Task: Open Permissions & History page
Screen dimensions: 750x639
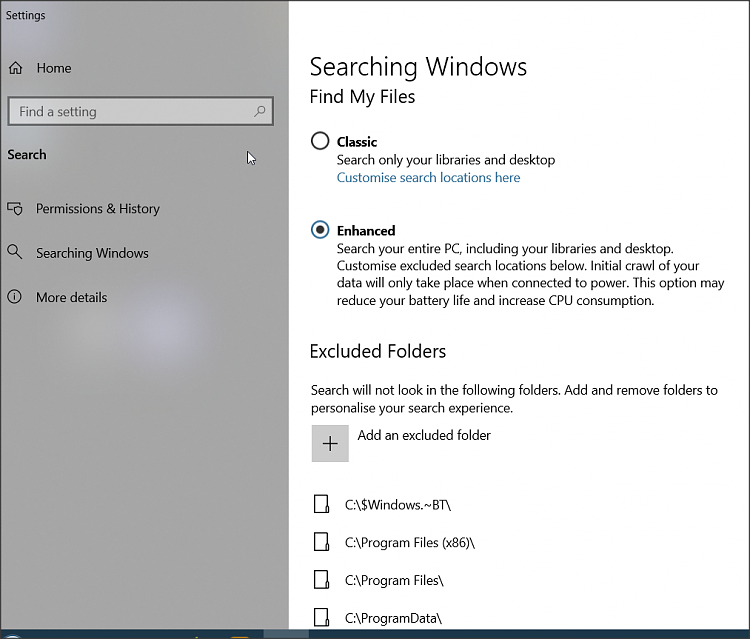Action: click(x=98, y=209)
